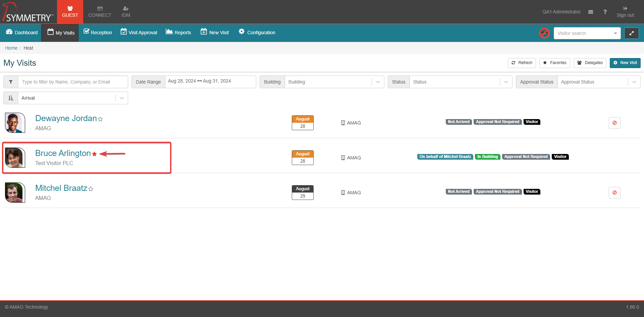Open Mitchel Braatz's visit record
644x317 pixels.
pyautogui.click(x=61, y=188)
